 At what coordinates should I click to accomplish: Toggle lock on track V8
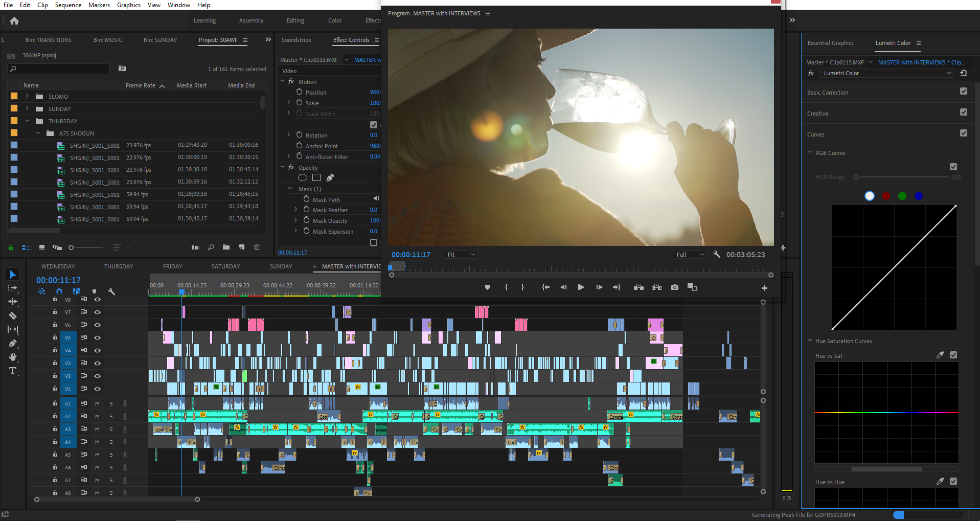pyautogui.click(x=55, y=299)
